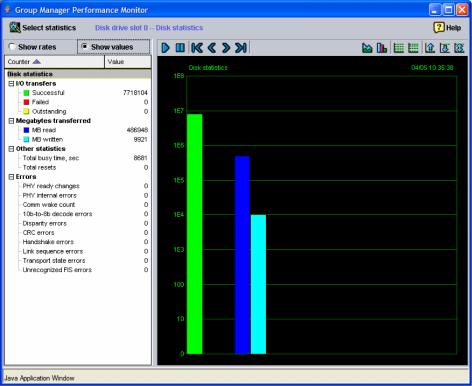Image resolution: width=472 pixels, height=386 pixels.
Task: Select the Disparity errors row
Action: click(x=78, y=223)
